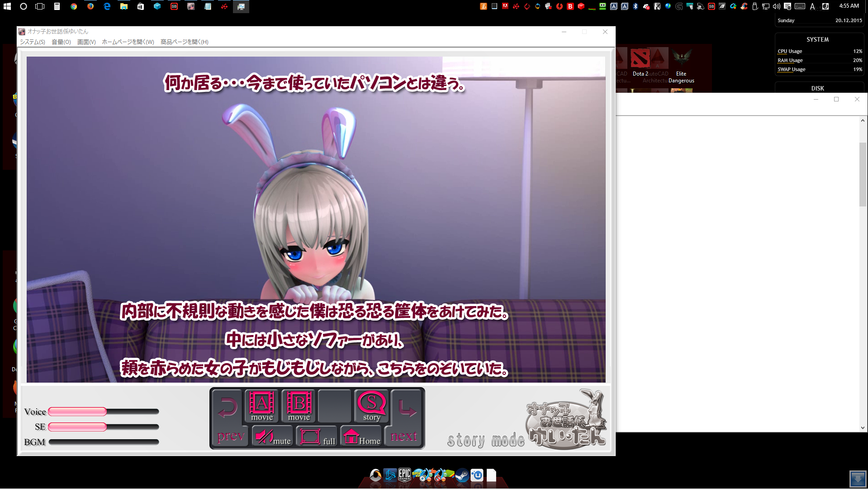Open the 音量(O) volume menu
The height and width of the screenshot is (489, 868).
[61, 42]
